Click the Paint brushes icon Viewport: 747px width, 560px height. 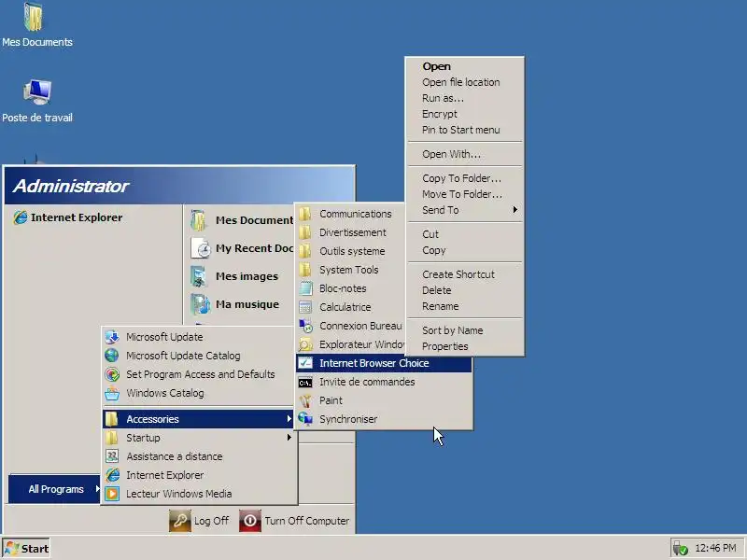pyautogui.click(x=305, y=400)
